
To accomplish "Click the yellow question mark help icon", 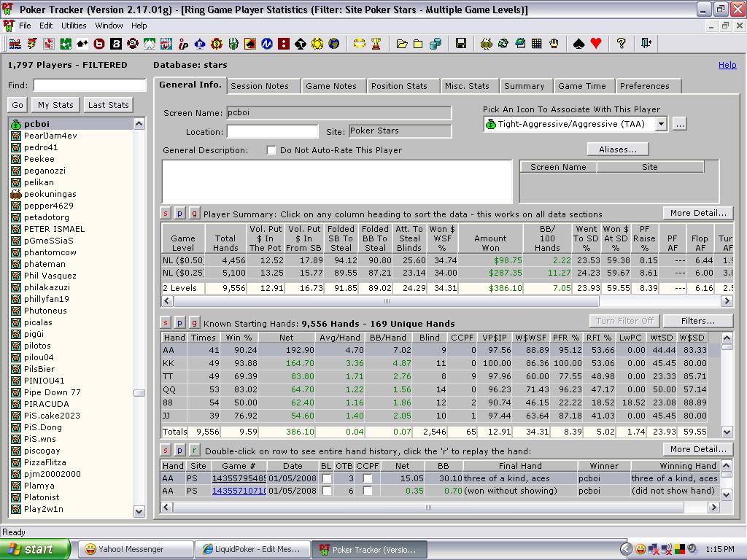I will 621,44.
